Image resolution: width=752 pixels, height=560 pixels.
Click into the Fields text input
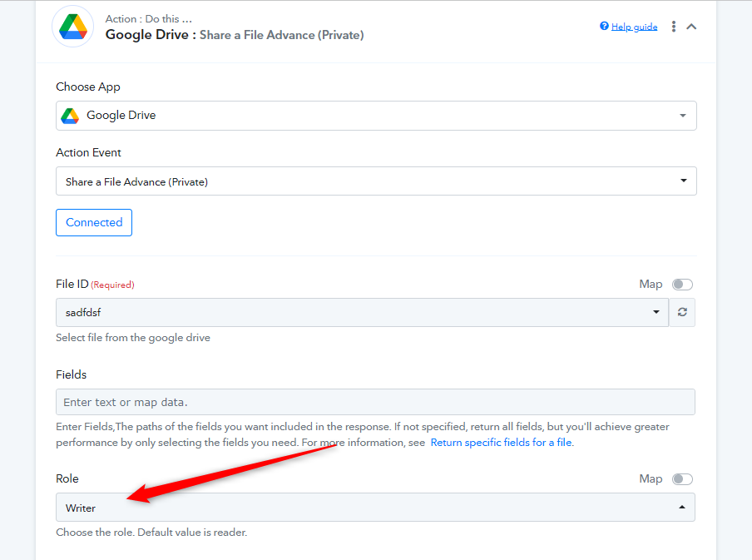[375, 402]
